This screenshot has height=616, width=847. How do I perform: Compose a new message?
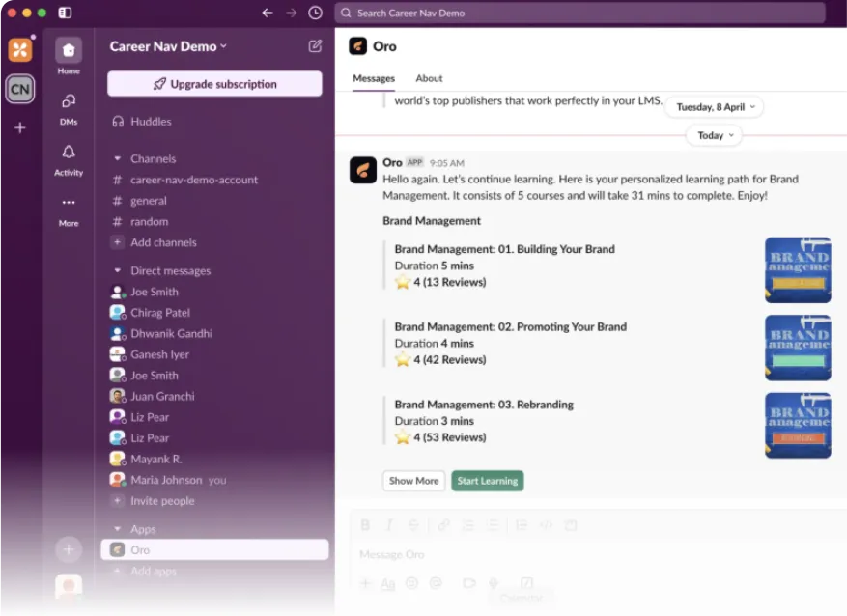315,46
